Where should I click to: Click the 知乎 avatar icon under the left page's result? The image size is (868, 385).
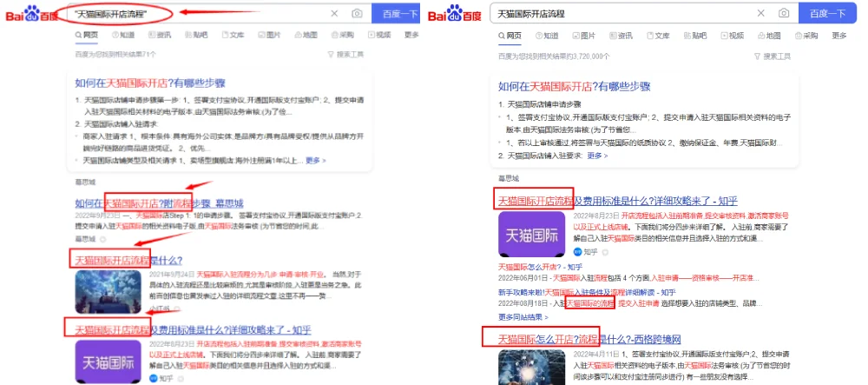tap(154, 378)
